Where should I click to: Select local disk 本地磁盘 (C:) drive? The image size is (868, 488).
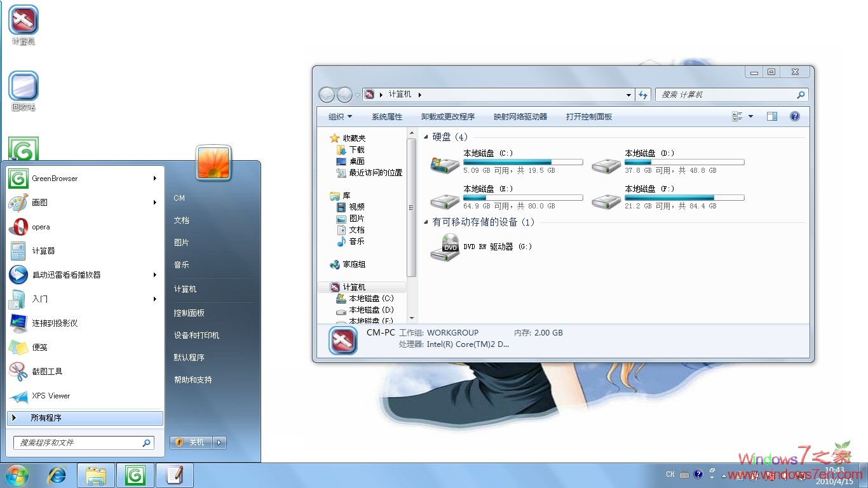(x=506, y=162)
